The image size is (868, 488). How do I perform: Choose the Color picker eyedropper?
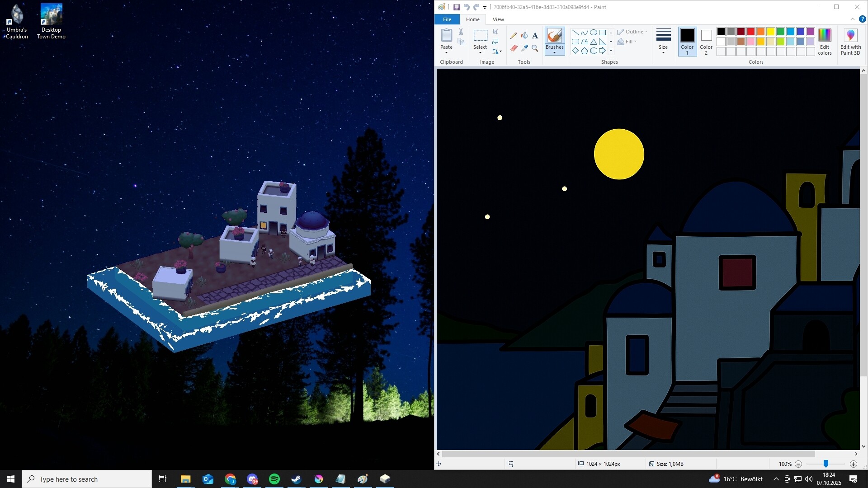(x=525, y=48)
